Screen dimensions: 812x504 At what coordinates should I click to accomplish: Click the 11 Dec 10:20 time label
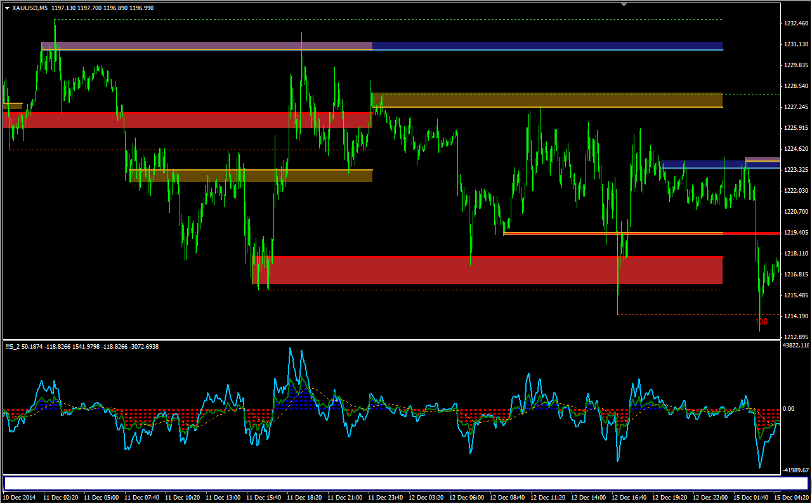pos(182,498)
